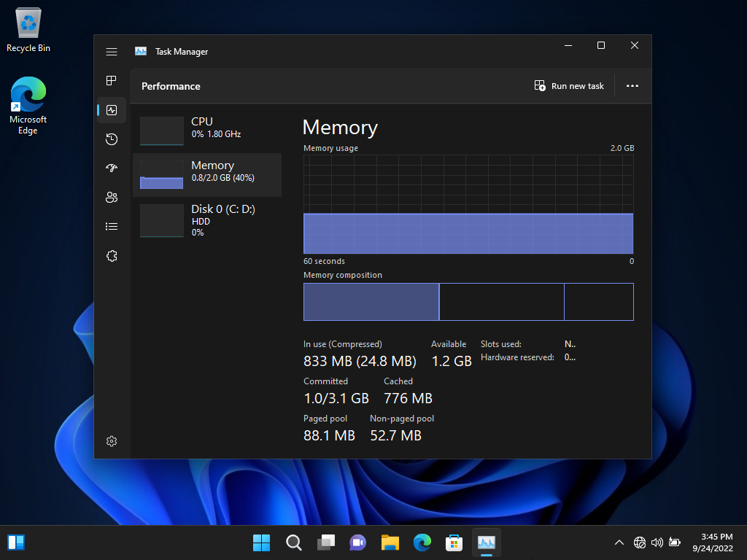Click the 776 MB cached value
The height and width of the screenshot is (560, 747).
coord(408,398)
